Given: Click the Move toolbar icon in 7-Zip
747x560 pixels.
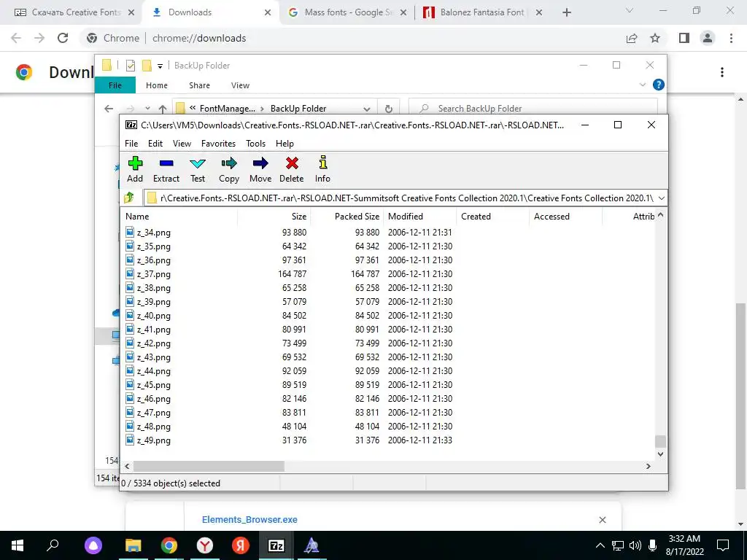Looking at the screenshot, I should pyautogui.click(x=260, y=169).
